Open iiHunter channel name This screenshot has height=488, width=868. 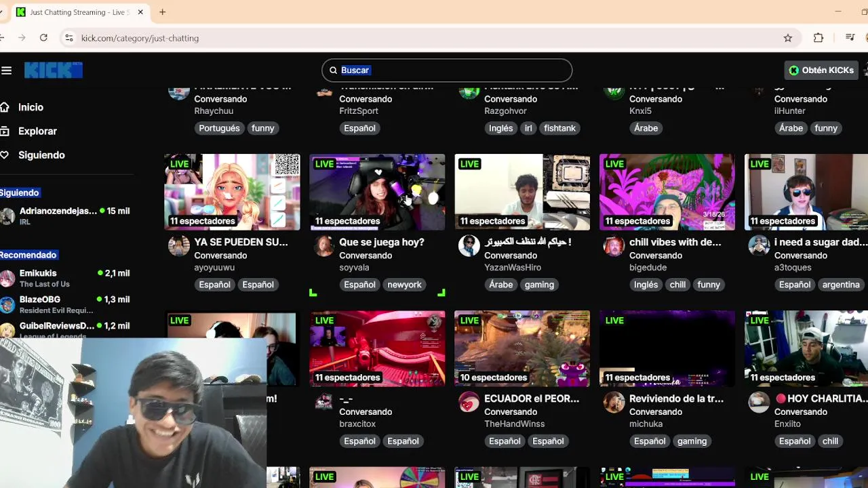tap(790, 111)
